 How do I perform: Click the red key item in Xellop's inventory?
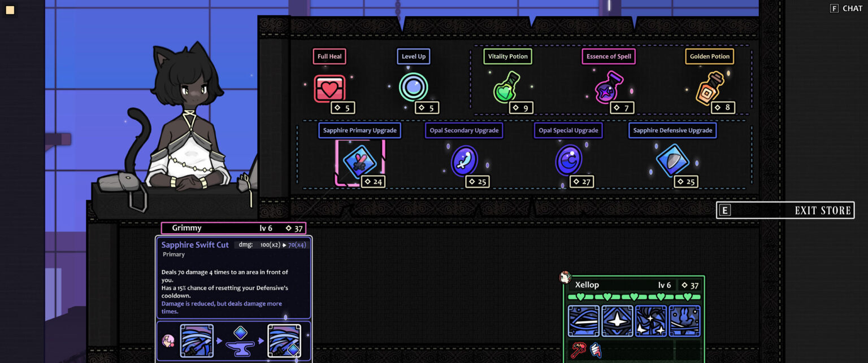[x=579, y=350]
